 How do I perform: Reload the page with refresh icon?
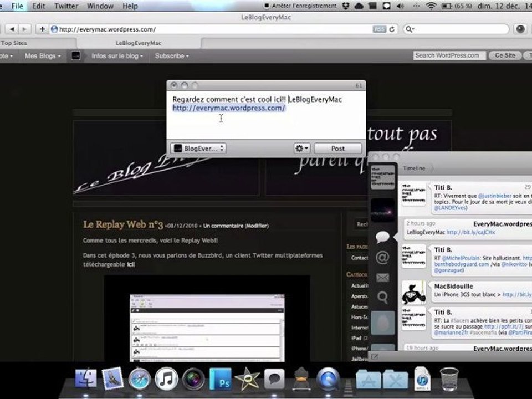click(x=392, y=29)
